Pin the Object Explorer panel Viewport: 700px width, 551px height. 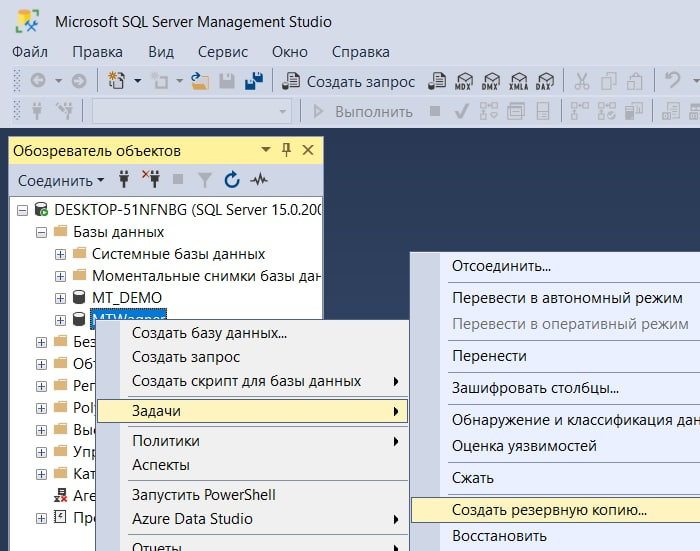(x=287, y=150)
